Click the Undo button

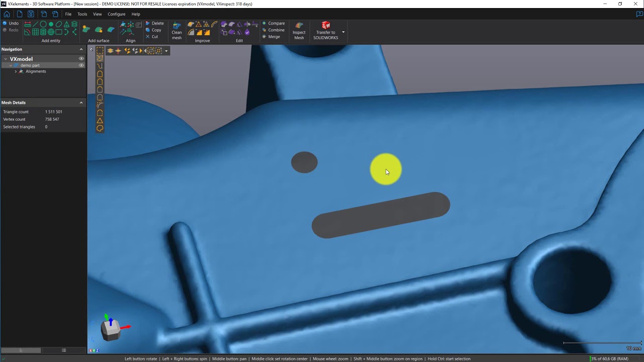(x=11, y=23)
